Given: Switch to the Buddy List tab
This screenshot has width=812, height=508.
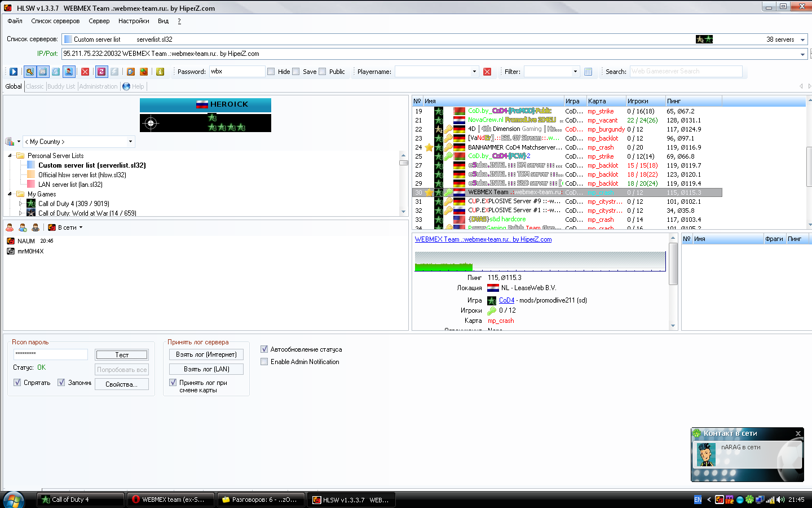Looking at the screenshot, I should [61, 86].
